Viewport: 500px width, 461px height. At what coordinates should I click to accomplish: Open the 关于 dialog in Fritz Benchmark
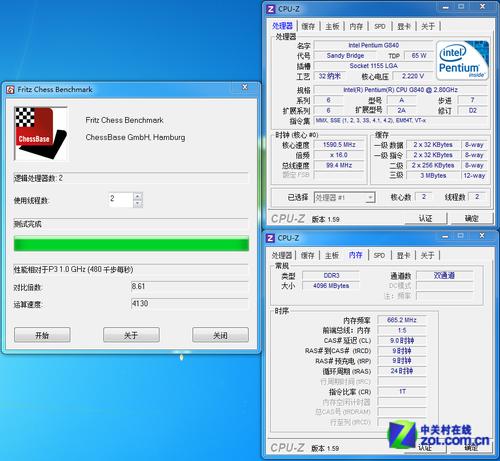[131, 335]
